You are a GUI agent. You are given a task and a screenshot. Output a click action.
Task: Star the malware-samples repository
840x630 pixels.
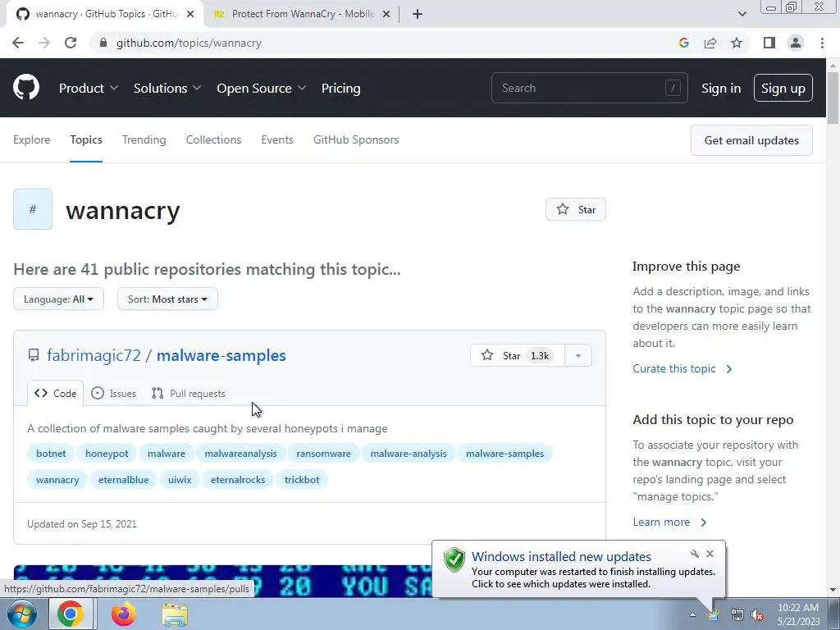point(517,355)
